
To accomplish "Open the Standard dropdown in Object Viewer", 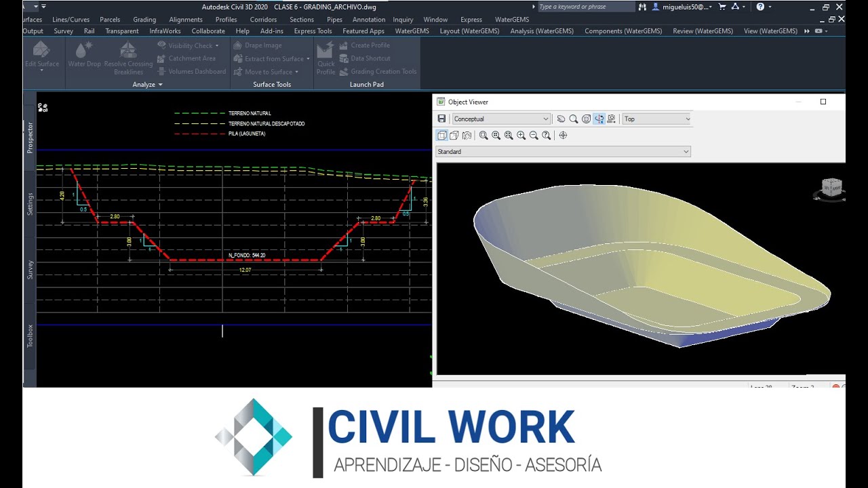I will [x=563, y=152].
